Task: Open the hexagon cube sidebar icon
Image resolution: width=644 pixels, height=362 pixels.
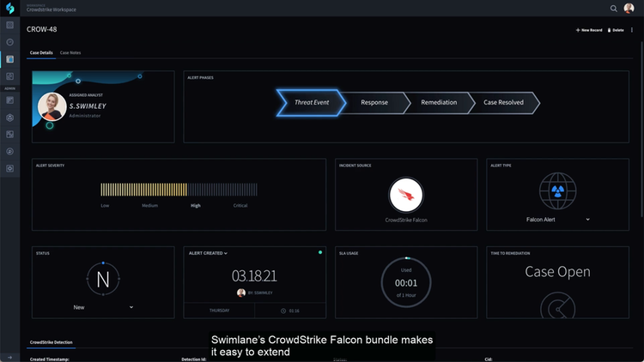Action: pyautogui.click(x=9, y=118)
